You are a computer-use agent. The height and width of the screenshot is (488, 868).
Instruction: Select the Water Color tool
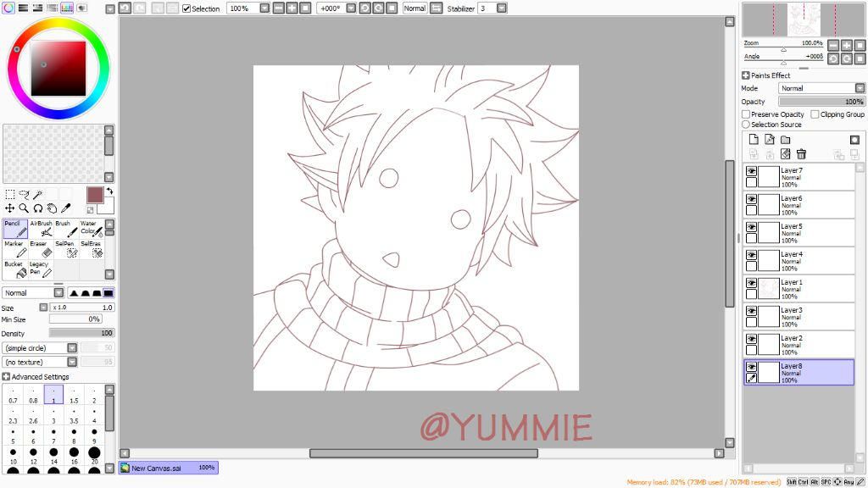tap(92, 229)
